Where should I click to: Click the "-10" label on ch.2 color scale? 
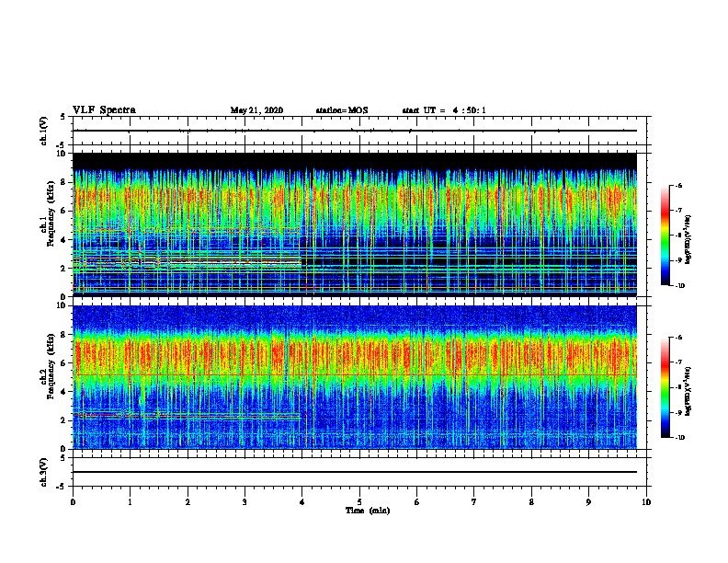(679, 437)
